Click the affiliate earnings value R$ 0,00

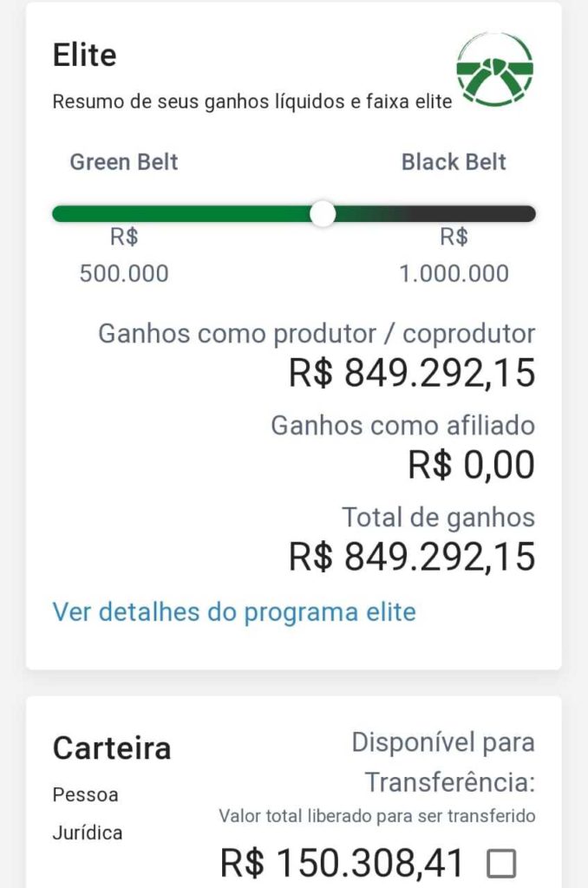(472, 466)
